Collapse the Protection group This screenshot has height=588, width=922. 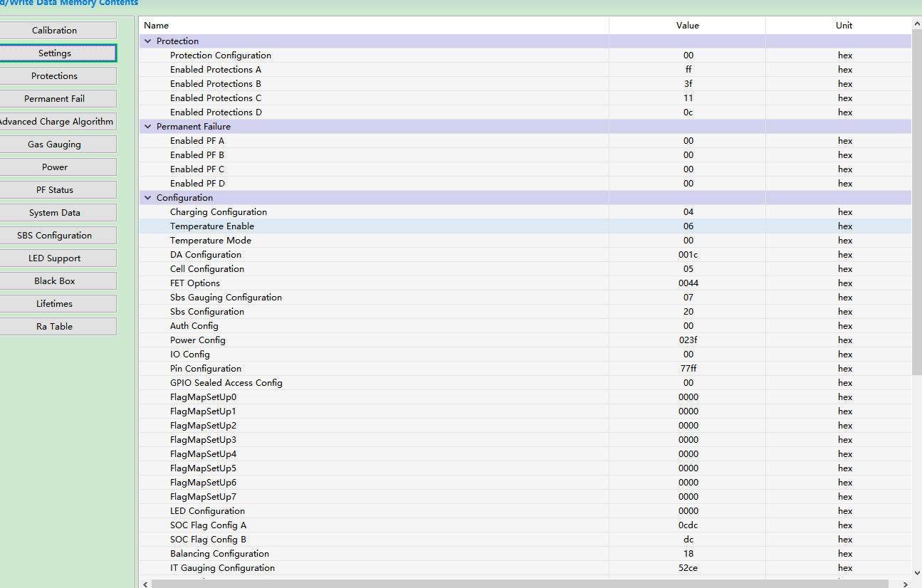(148, 41)
